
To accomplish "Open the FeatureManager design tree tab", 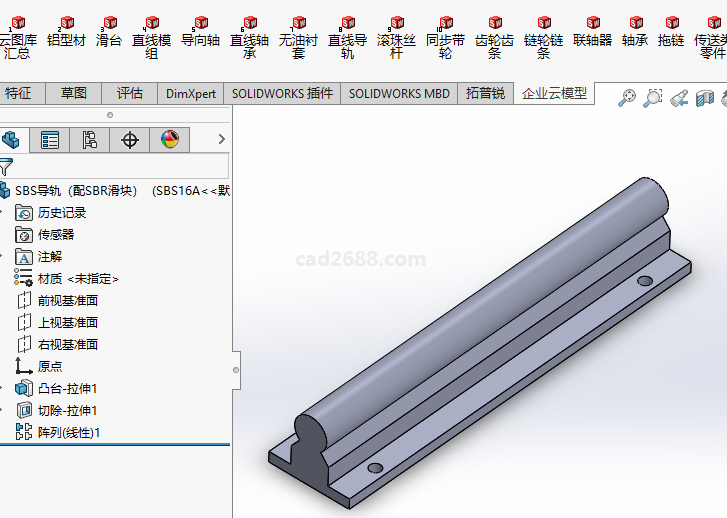I will [11, 140].
